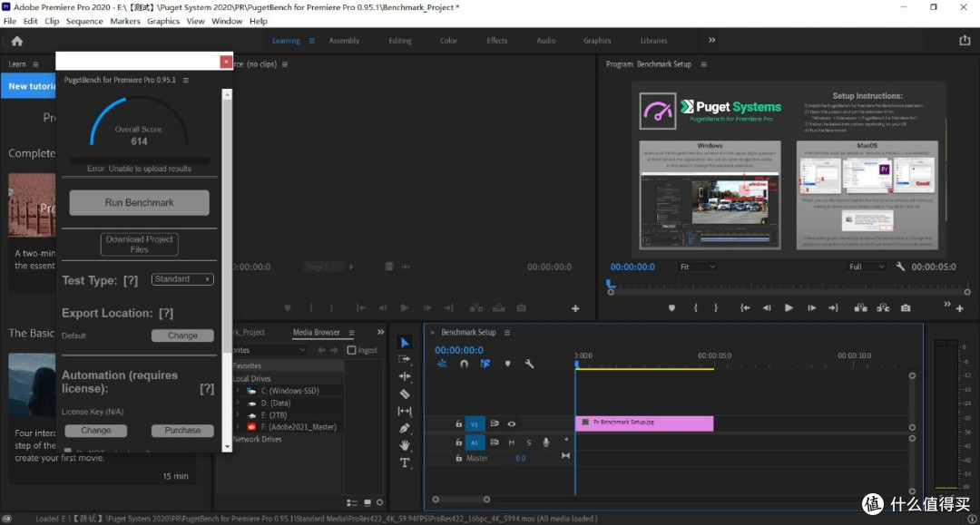
Task: Open the Full playback resolution dropdown
Action: click(x=867, y=267)
